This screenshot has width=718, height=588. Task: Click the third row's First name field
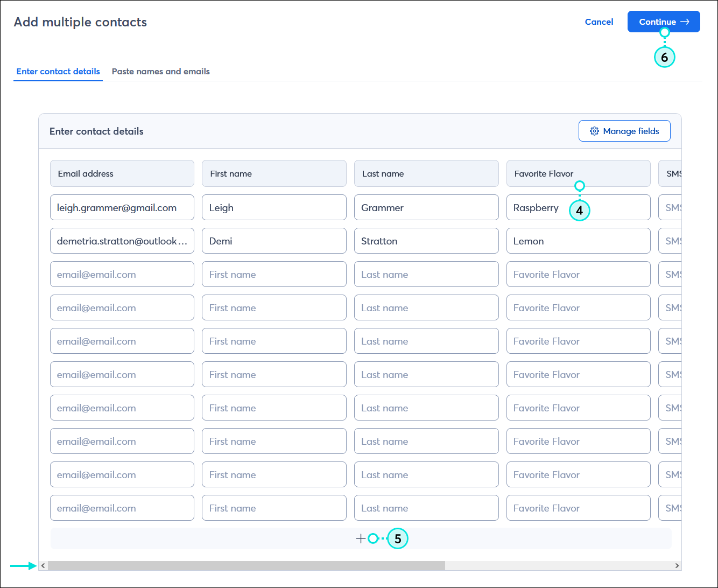point(274,274)
